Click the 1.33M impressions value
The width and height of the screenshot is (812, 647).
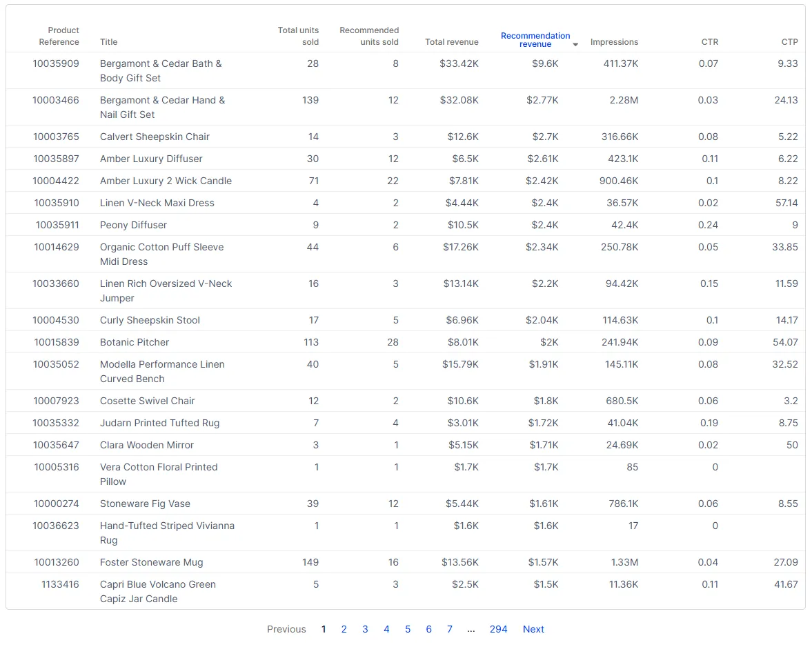[x=624, y=562]
